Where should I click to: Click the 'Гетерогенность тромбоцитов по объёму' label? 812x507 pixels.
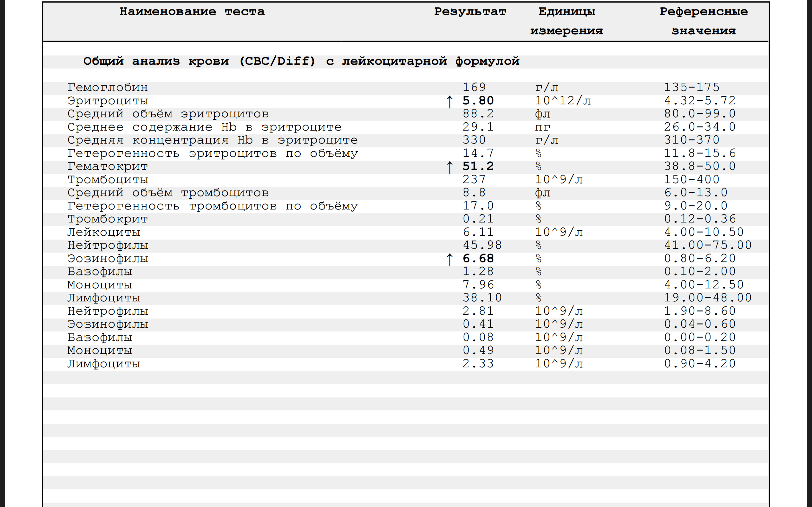pyautogui.click(x=213, y=206)
